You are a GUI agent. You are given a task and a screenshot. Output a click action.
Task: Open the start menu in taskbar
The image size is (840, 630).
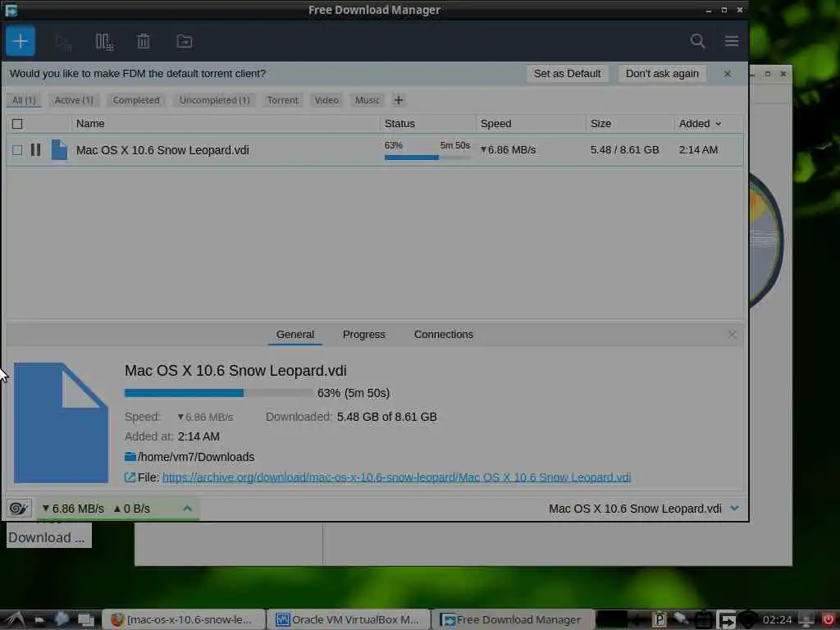pos(15,620)
